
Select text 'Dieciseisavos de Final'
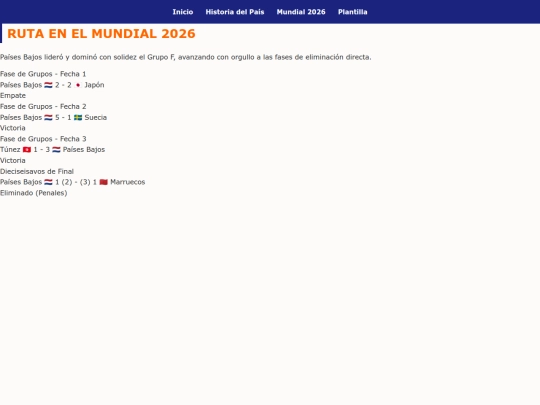point(37,172)
